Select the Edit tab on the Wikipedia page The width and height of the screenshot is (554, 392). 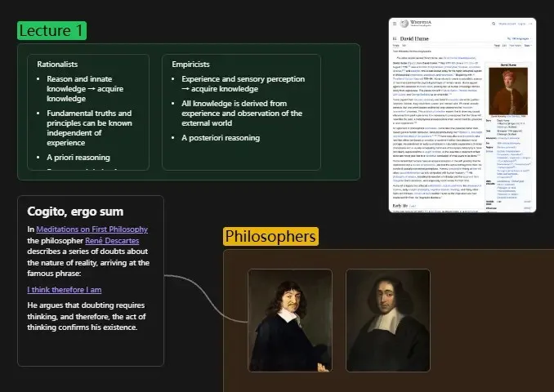tap(504, 46)
